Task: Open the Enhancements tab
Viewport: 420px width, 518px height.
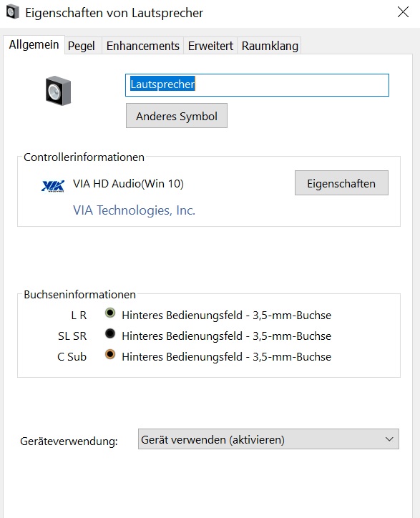Action: click(143, 46)
